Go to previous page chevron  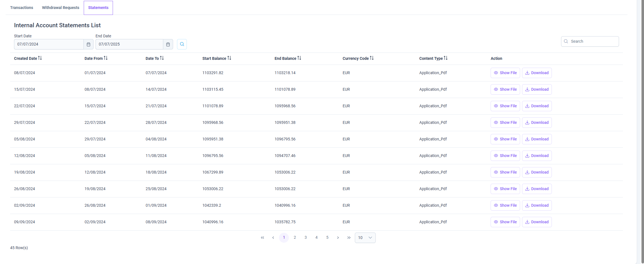[x=273, y=238]
